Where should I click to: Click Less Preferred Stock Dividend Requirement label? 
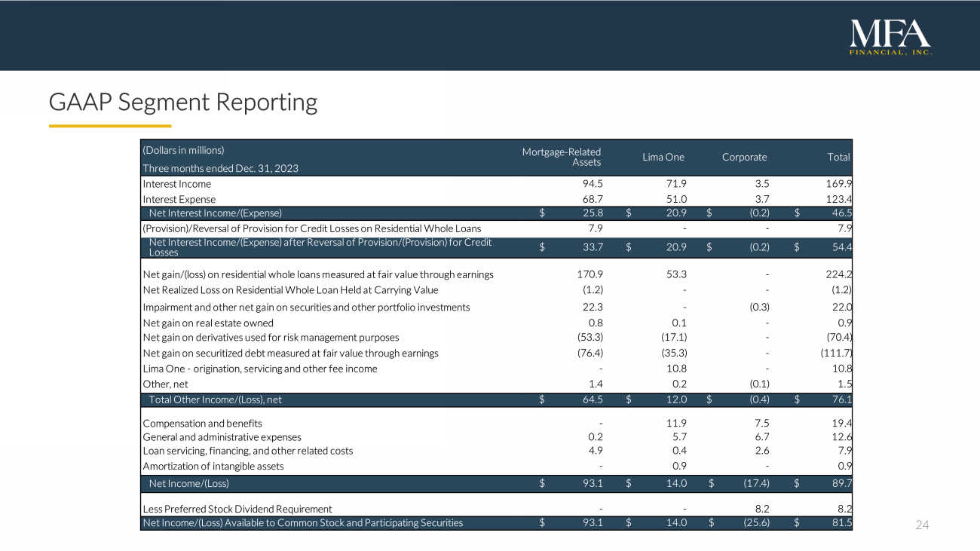coord(237,509)
